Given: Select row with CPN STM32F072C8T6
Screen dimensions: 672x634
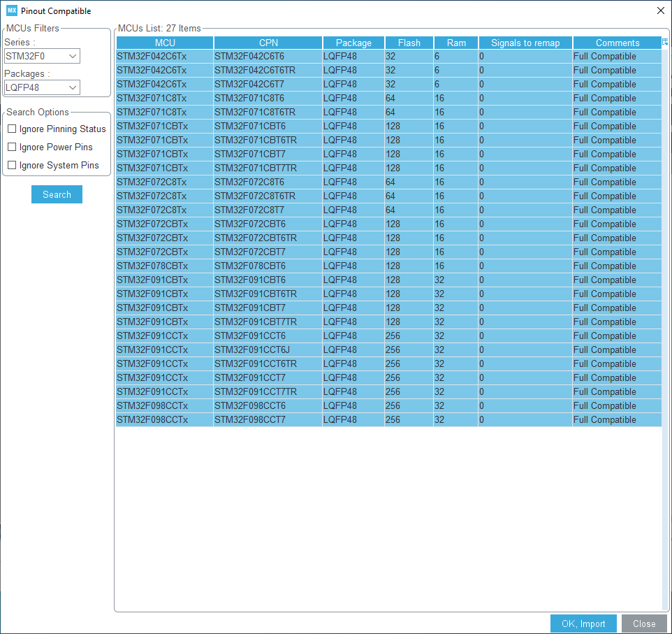Looking at the screenshot, I should click(388, 182).
